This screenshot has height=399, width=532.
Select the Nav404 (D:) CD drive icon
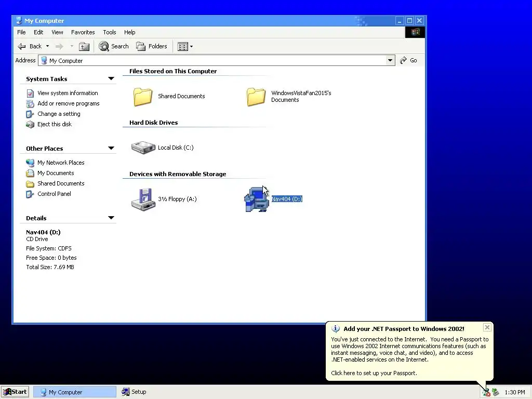(257, 199)
